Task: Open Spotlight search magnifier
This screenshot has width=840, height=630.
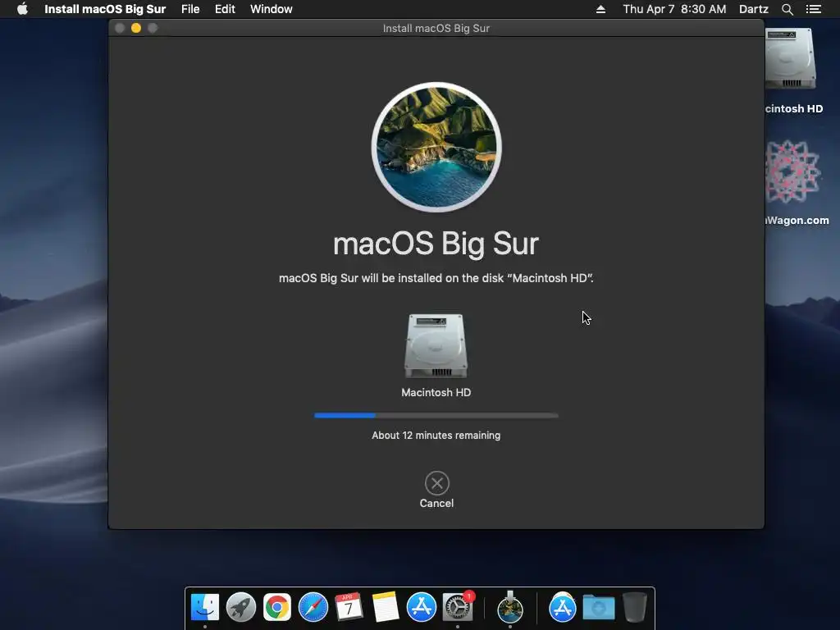Action: 787,9
